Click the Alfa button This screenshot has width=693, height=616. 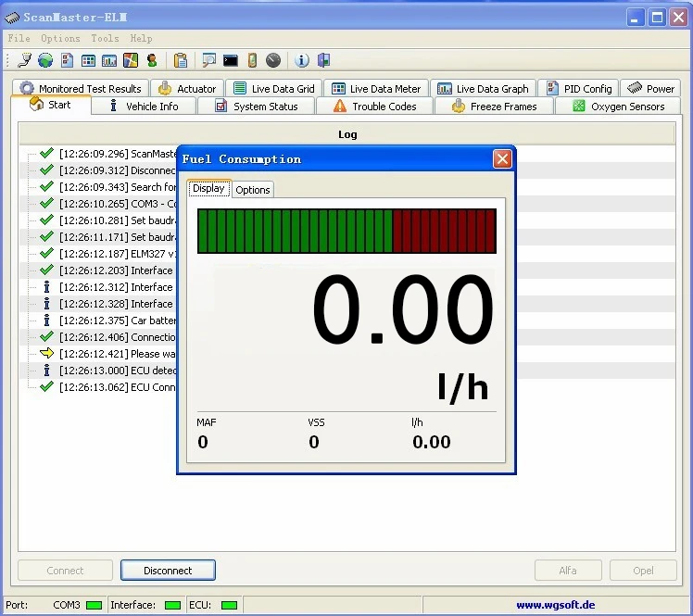click(568, 571)
